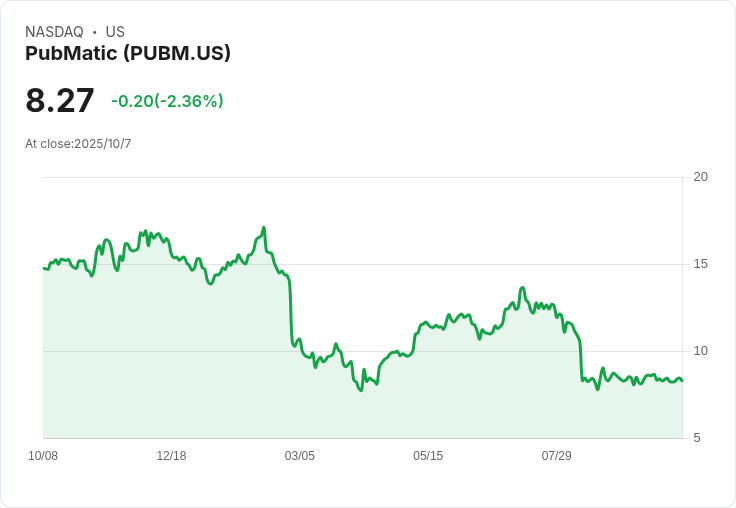
Task: Click the highest peak of the price line
Action: (263, 228)
